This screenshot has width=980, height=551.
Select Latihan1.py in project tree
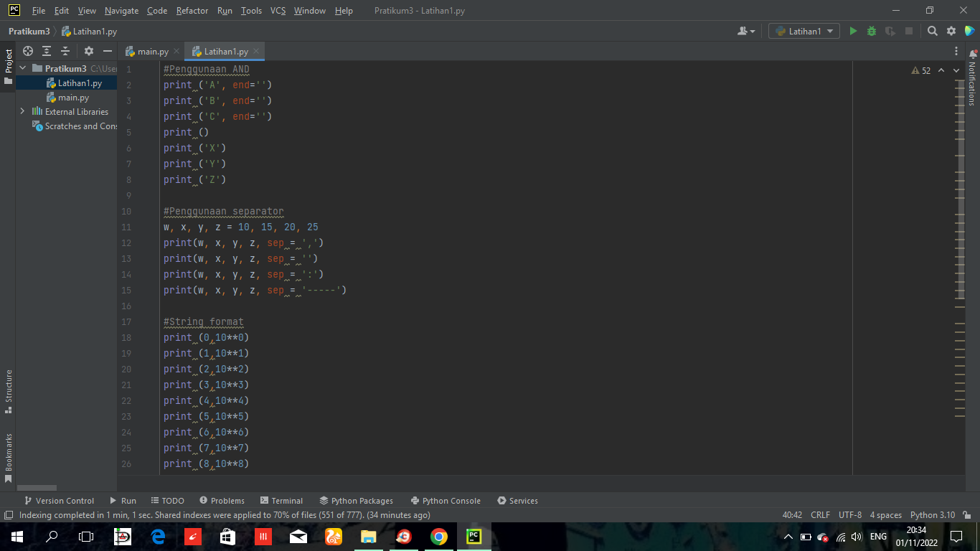[x=80, y=83]
